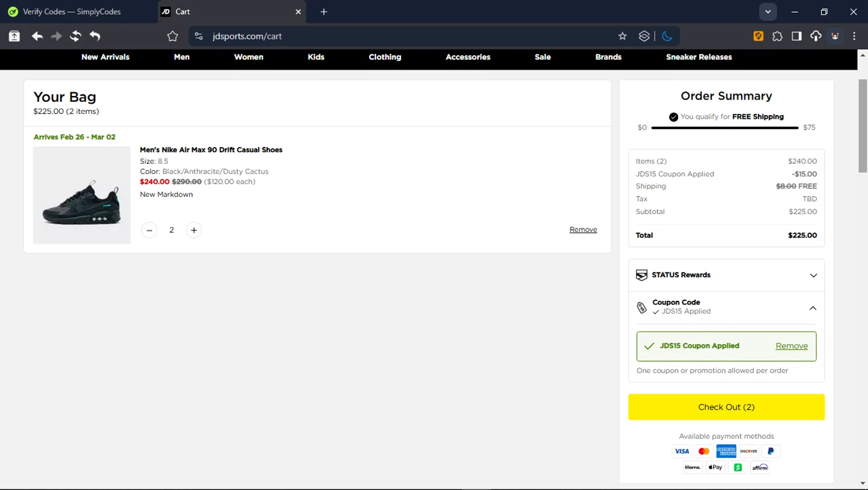Open the browser three-dot menu

click(x=854, y=36)
